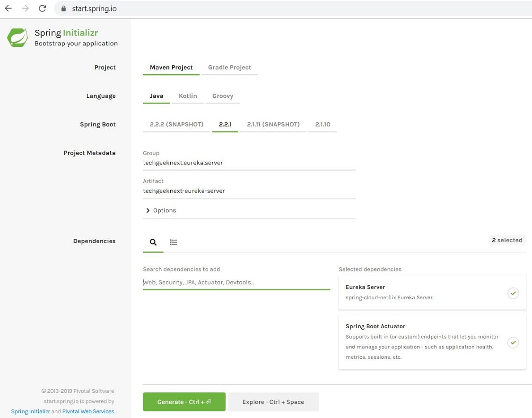The height and width of the screenshot is (418, 532).
Task: Open the Pivotal Web Services link
Action: coord(88,411)
